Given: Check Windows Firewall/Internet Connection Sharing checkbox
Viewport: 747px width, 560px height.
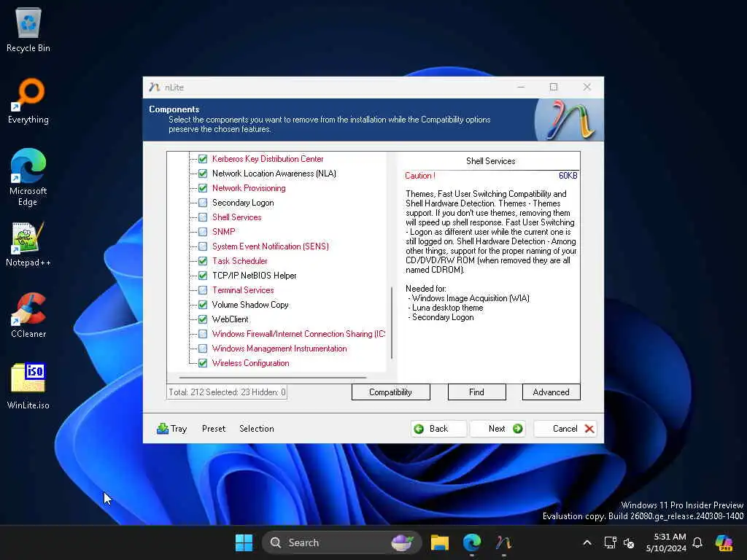Looking at the screenshot, I should [203, 334].
